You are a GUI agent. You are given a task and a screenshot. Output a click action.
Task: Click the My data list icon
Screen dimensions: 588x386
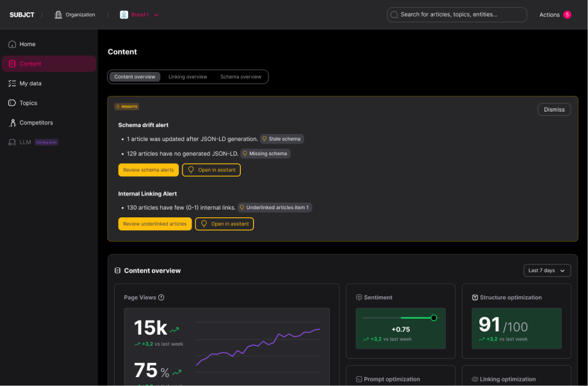[x=12, y=83]
